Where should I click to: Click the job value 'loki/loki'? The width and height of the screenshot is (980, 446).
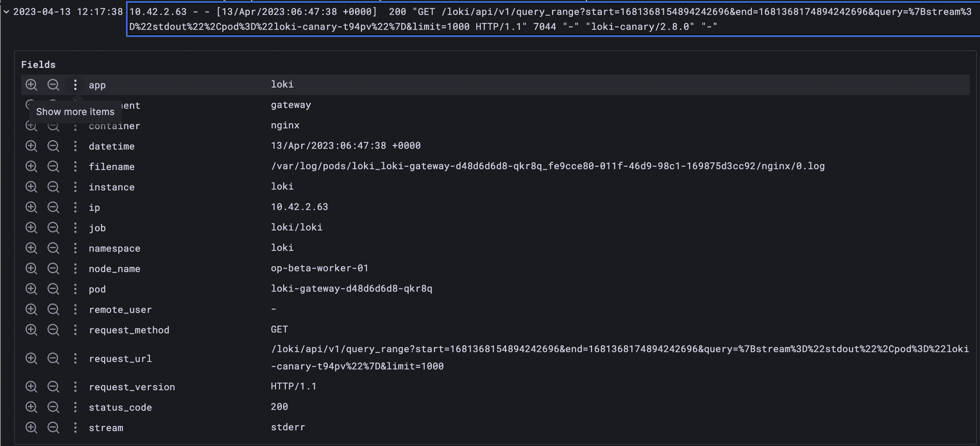pyautogui.click(x=296, y=227)
